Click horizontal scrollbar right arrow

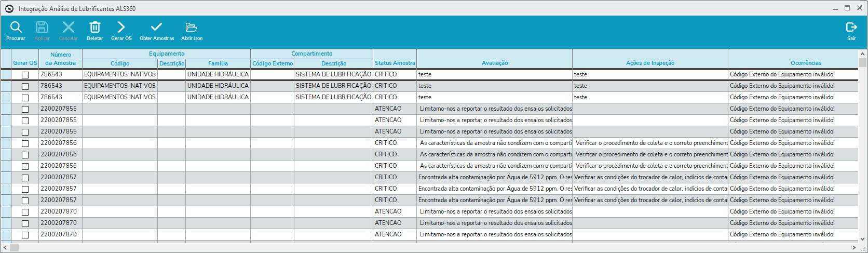(855, 247)
